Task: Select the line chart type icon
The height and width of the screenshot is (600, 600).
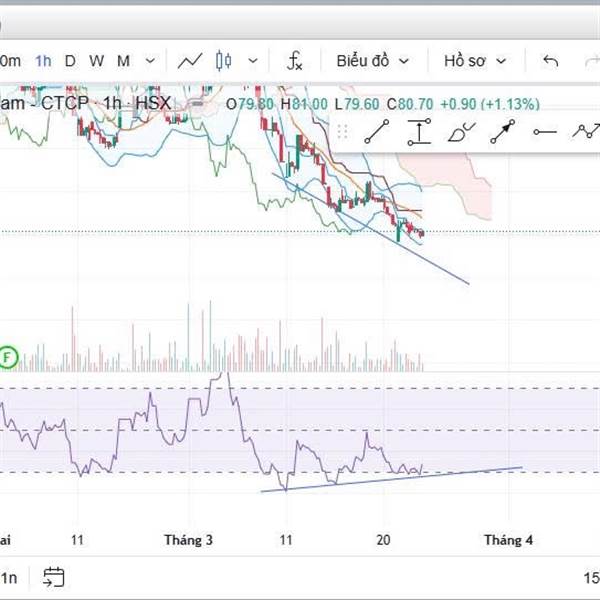Action: tap(190, 61)
